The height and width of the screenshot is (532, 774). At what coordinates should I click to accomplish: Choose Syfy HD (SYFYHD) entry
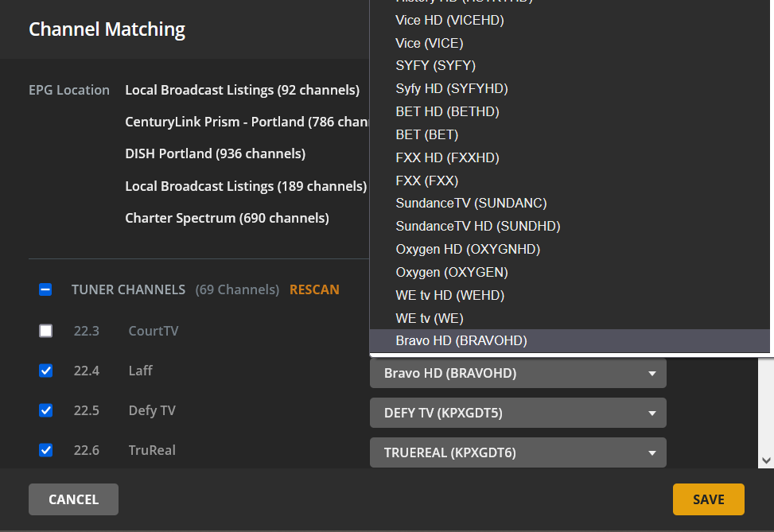pos(451,88)
